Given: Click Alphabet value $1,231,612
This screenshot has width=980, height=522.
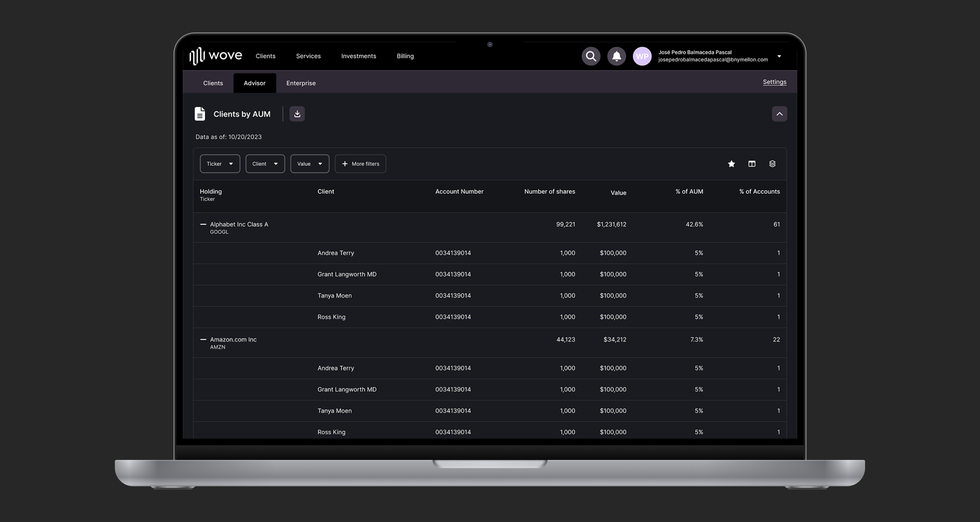Looking at the screenshot, I should 611,225.
